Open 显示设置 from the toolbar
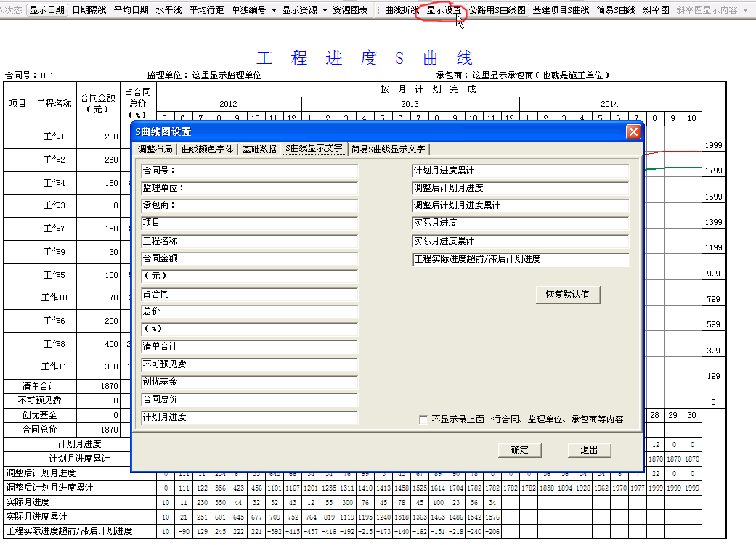Image resolution: width=756 pixels, height=545 pixels. (x=444, y=9)
